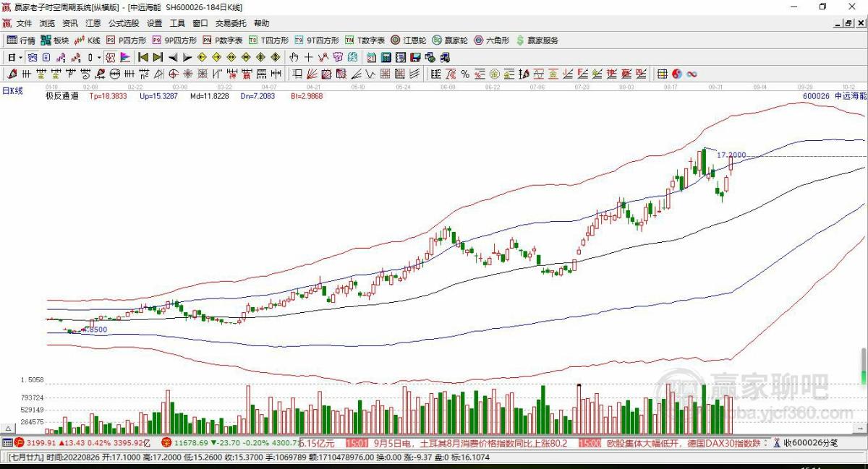The image size is (868, 469).
Task: Toggle the 权 ex-rights adjustment icon
Action: click(x=111, y=57)
